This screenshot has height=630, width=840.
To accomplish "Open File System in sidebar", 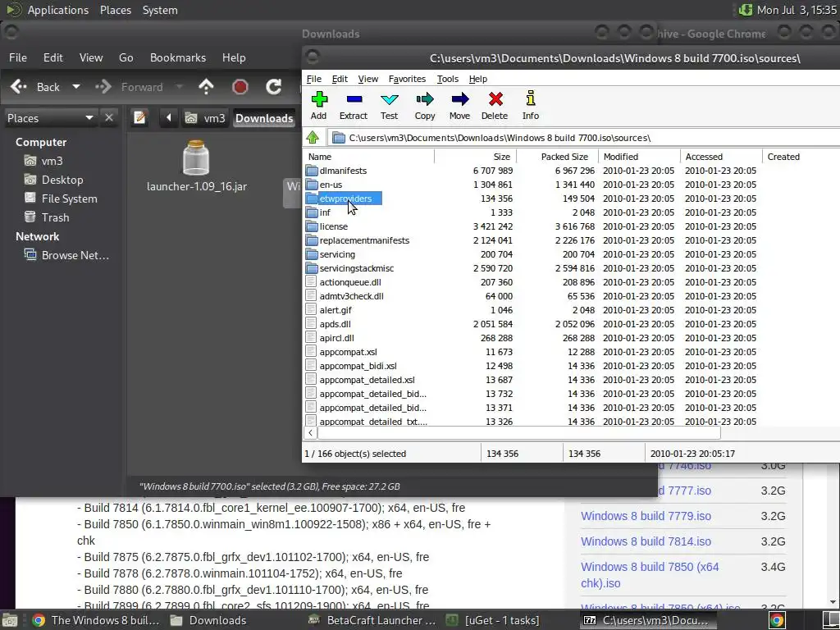I will coord(61,199).
